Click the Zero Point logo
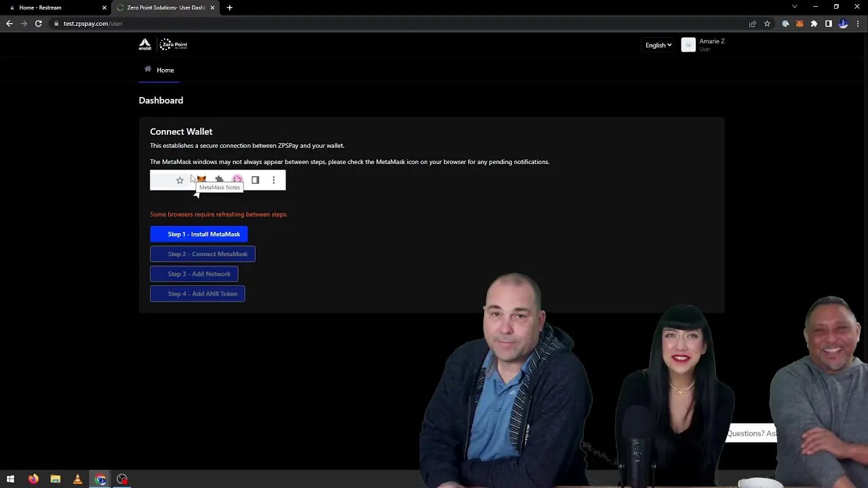Screen dimensions: 868x488 click(x=174, y=45)
